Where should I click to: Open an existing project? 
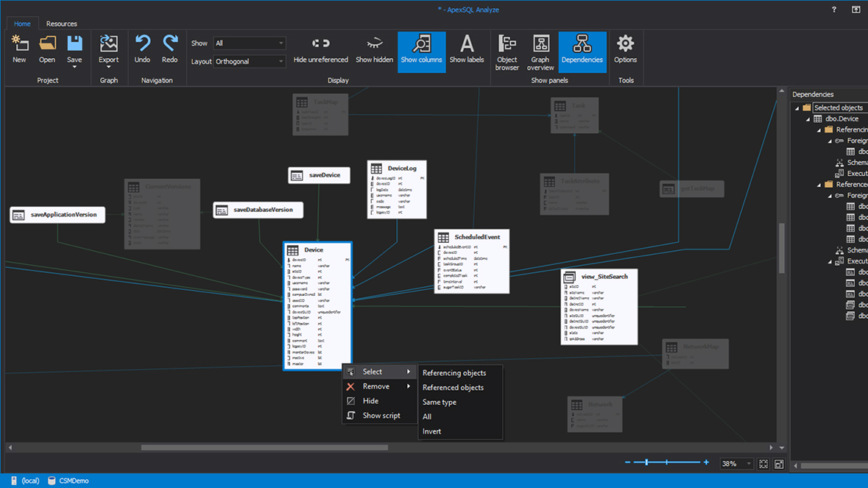tap(47, 49)
